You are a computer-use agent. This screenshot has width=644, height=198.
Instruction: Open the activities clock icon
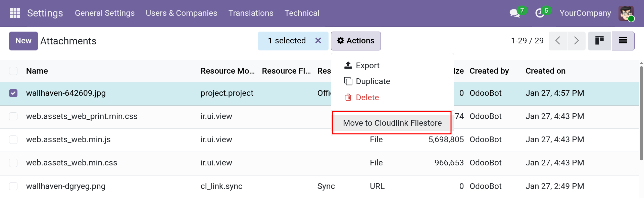540,13
